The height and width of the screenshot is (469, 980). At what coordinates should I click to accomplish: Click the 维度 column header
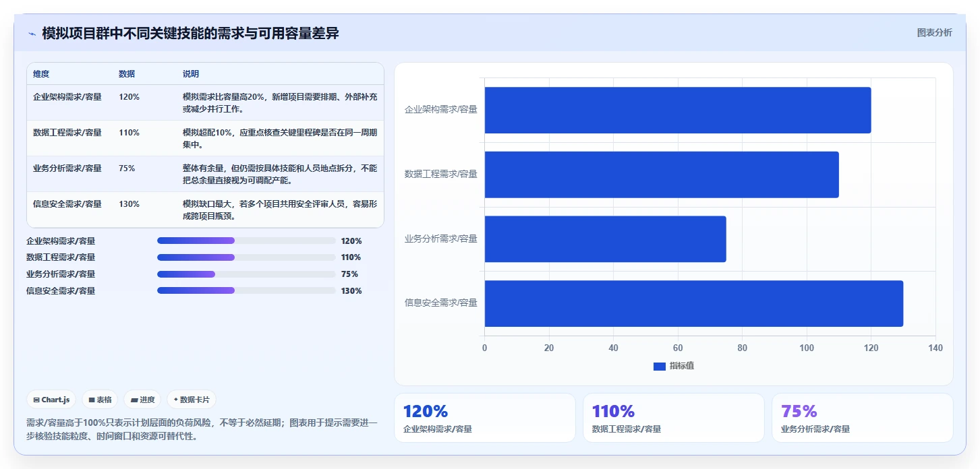[x=41, y=74]
